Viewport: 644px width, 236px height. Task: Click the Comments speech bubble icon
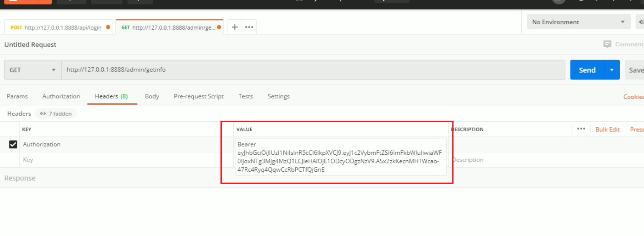(607, 44)
